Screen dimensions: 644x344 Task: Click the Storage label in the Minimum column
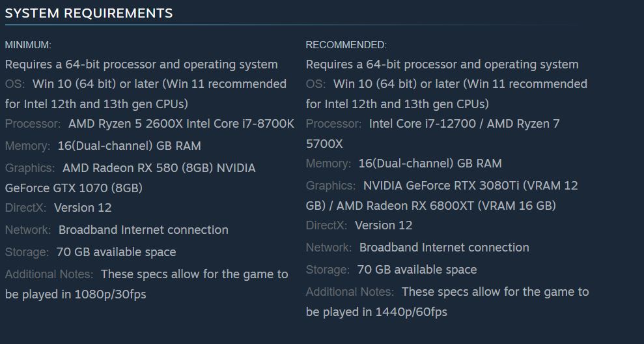27,252
